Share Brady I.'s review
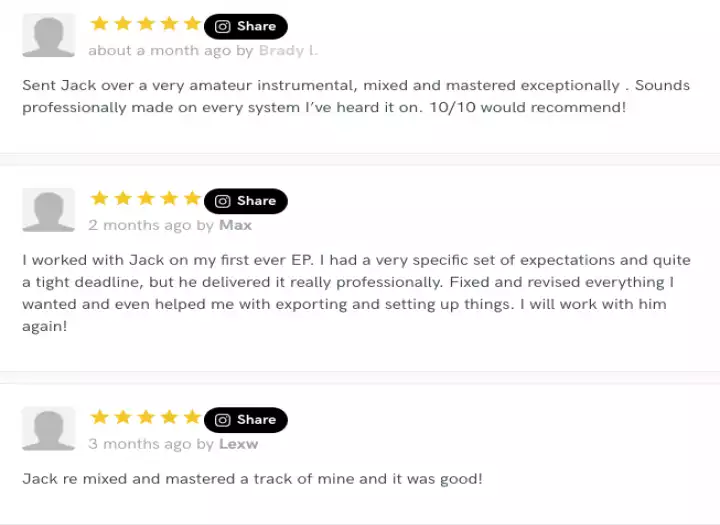Screen dimensions: 720x525 (246, 27)
